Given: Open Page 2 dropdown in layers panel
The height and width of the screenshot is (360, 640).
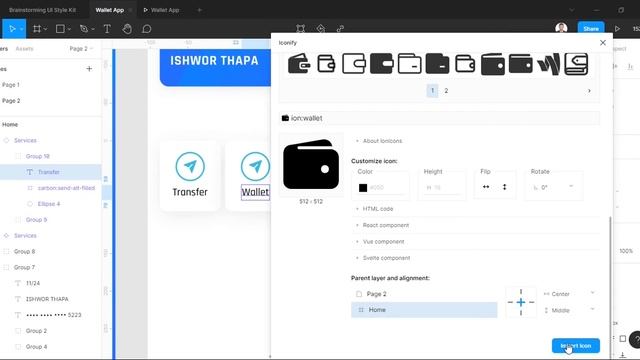Looking at the screenshot, I should pos(81,49).
